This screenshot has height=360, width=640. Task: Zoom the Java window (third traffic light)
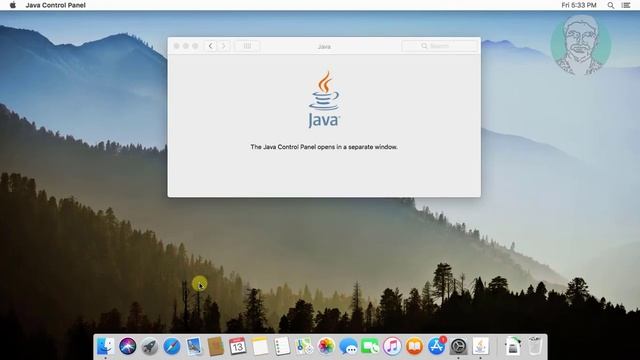tap(195, 46)
